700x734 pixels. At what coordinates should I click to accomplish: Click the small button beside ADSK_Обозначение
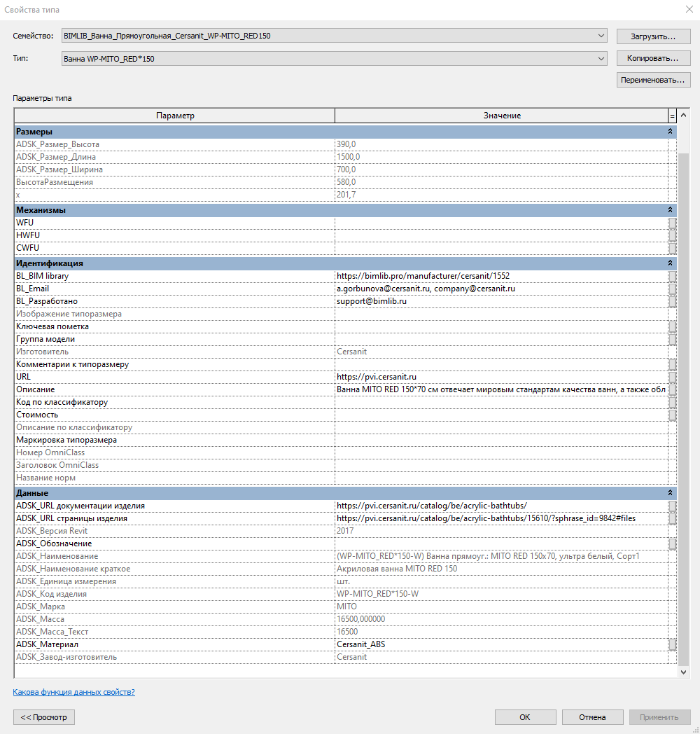(672, 543)
